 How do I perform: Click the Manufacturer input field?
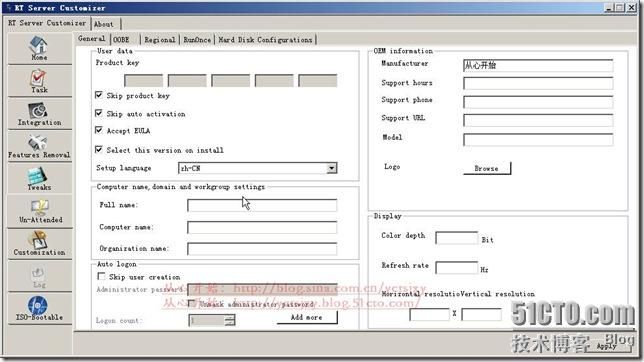(538, 65)
